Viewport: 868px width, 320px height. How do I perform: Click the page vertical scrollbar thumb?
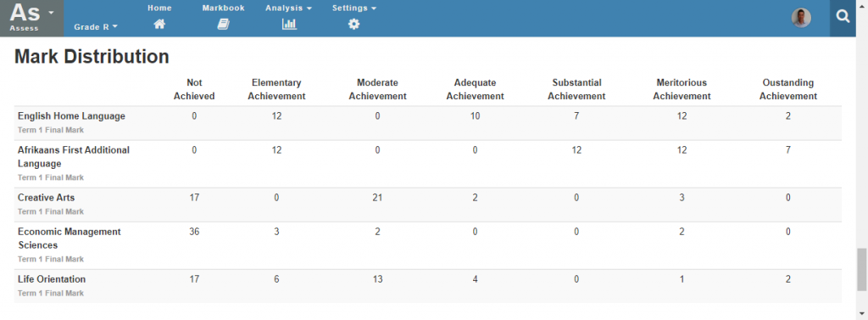pos(862,269)
